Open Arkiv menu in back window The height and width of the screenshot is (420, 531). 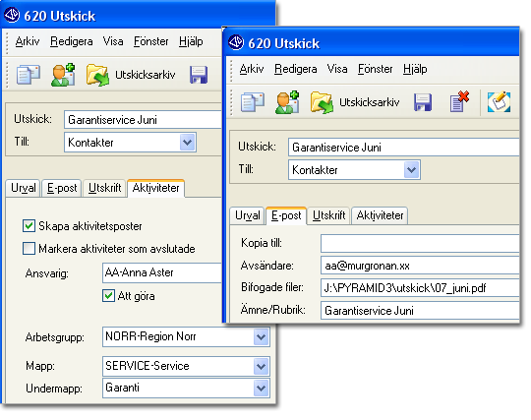click(x=28, y=41)
